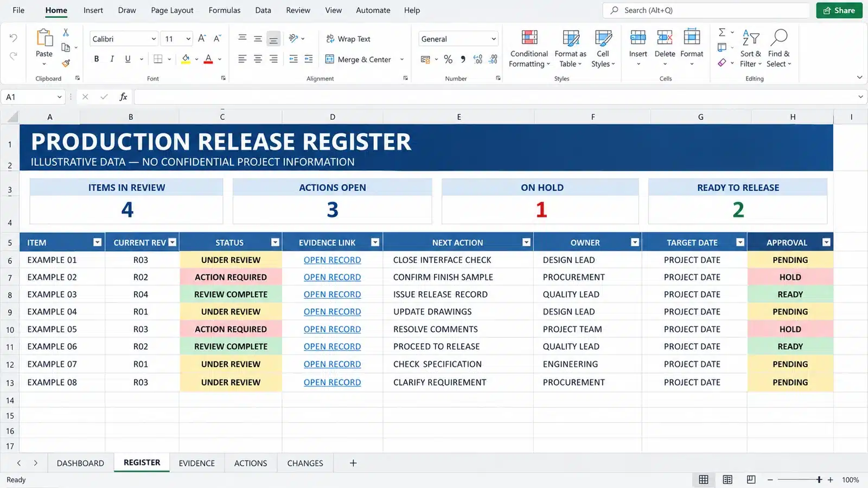This screenshot has height=488, width=868.
Task: Toggle Bottom Align
Action: (273, 38)
